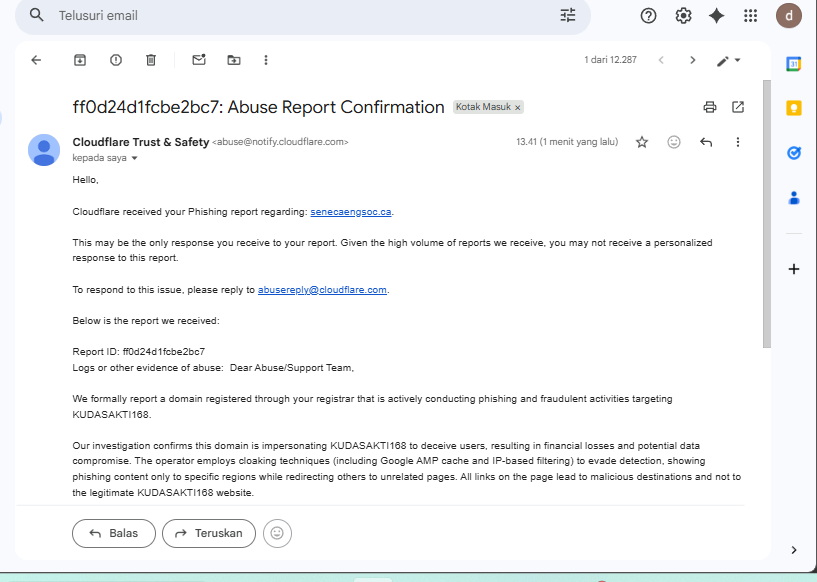The height and width of the screenshot is (582, 817).
Task: Remove the Kotak Masuk label
Action: coord(517,107)
